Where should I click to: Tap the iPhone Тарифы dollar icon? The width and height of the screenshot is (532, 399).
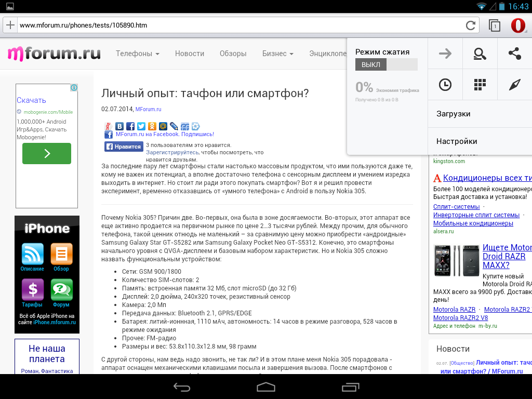click(x=33, y=290)
